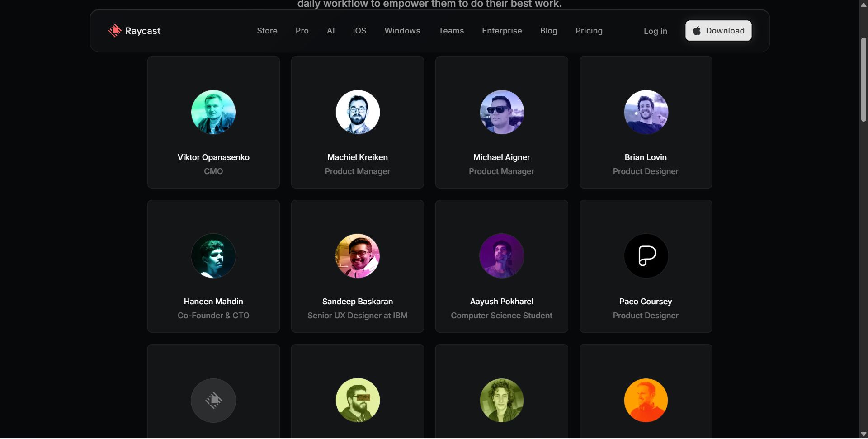This screenshot has width=868, height=439.
Task: Go to Teams in navigation
Action: (451, 31)
